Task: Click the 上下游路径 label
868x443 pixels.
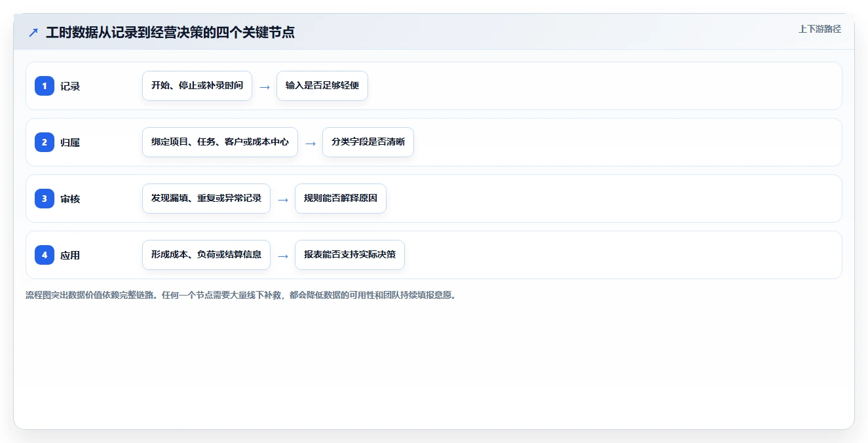Action: (x=820, y=29)
